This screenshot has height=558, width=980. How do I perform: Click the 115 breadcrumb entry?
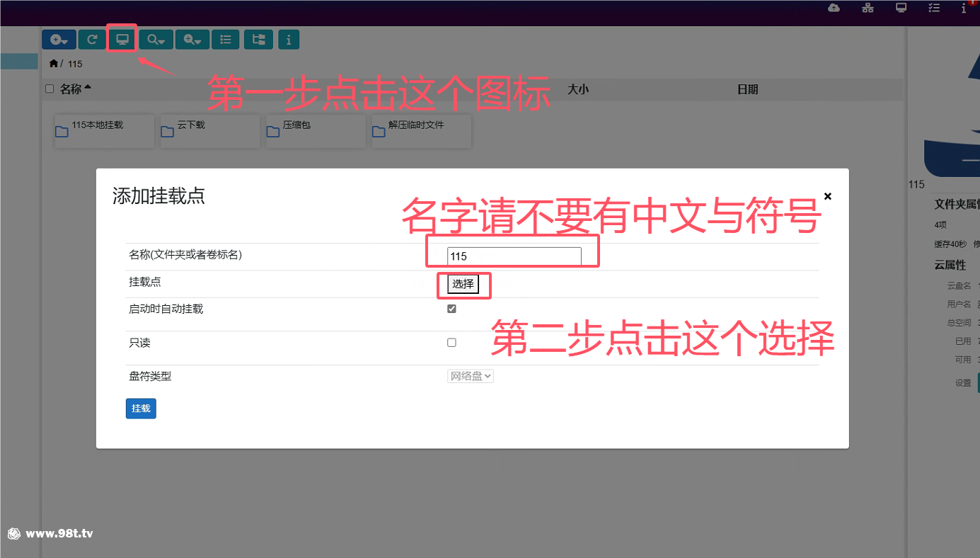pyautogui.click(x=75, y=64)
